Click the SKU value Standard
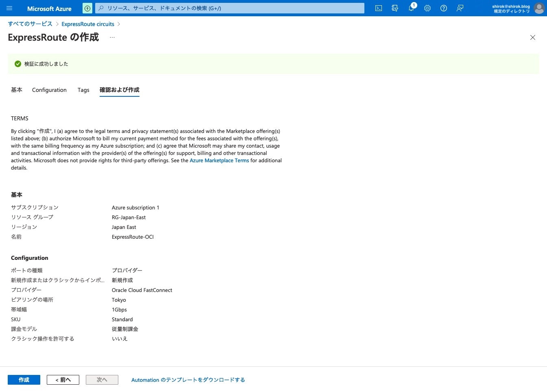Screen dimensions: 547x392 (x=122, y=320)
